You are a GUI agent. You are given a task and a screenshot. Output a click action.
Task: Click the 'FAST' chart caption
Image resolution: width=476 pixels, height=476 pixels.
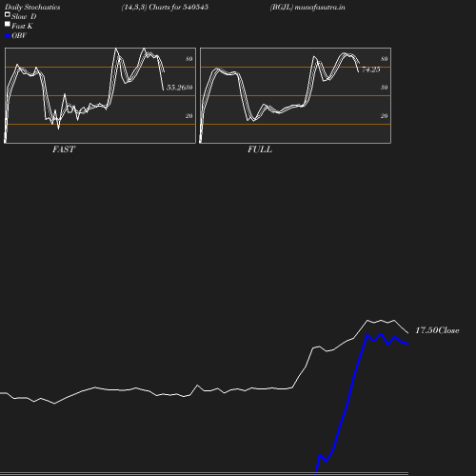coord(64,149)
